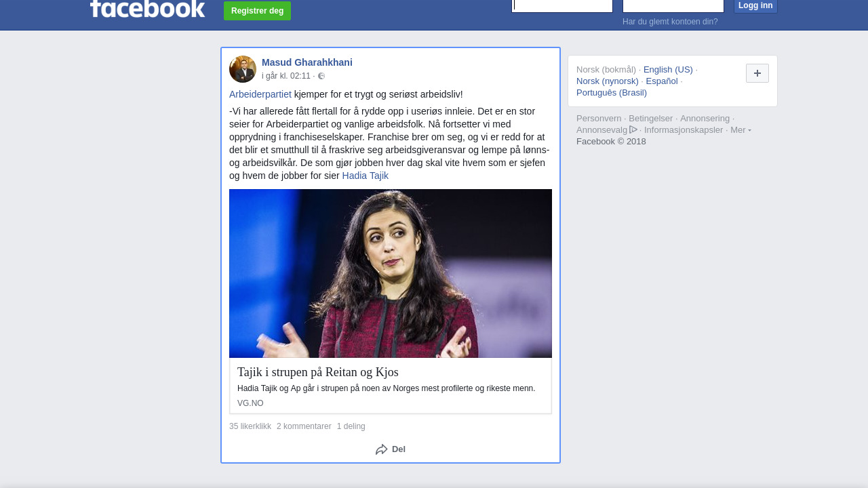Switch language to Español

(662, 81)
